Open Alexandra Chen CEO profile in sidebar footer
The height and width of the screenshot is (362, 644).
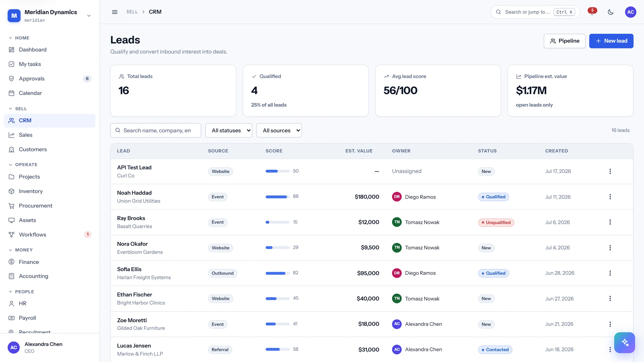click(50, 348)
